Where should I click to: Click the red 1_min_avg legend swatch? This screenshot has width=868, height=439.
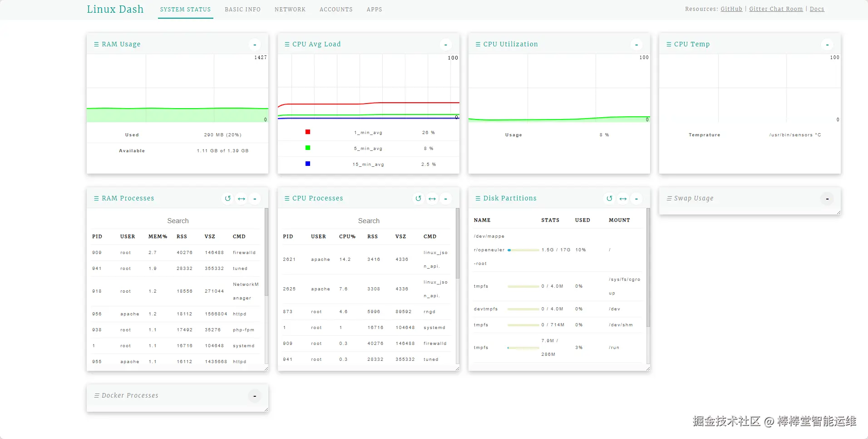(308, 132)
